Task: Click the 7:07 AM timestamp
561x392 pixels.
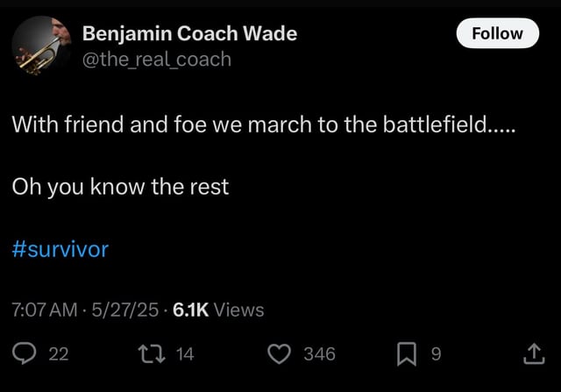Action: click(x=45, y=309)
